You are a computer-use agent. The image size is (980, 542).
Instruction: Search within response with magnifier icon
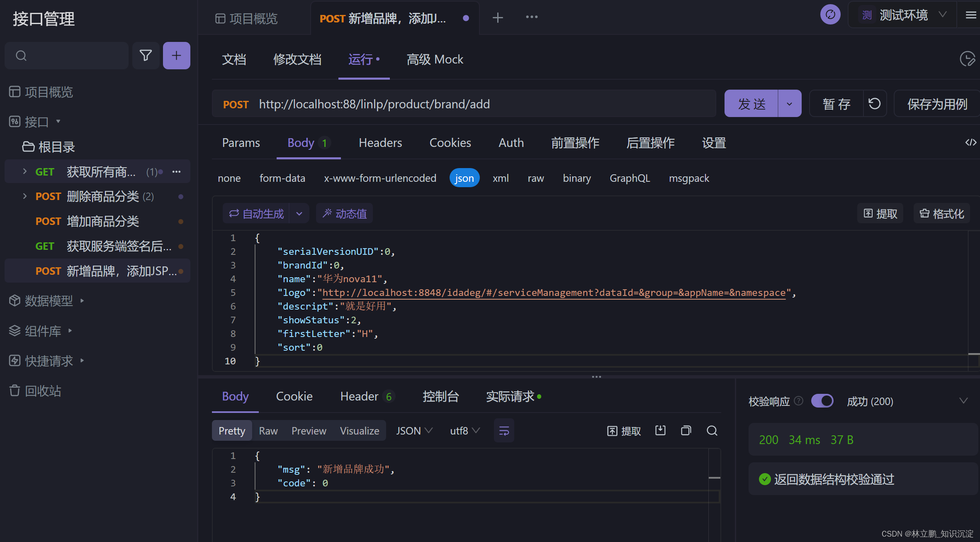click(x=712, y=430)
